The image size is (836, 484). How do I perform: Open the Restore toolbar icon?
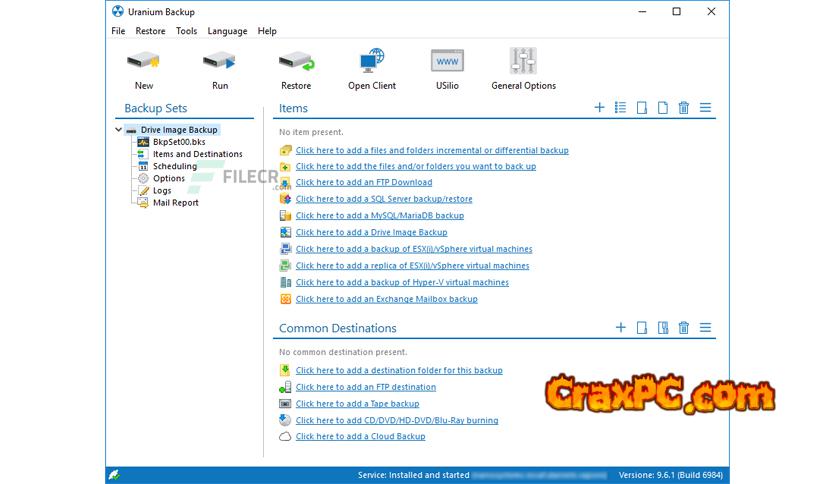296,63
